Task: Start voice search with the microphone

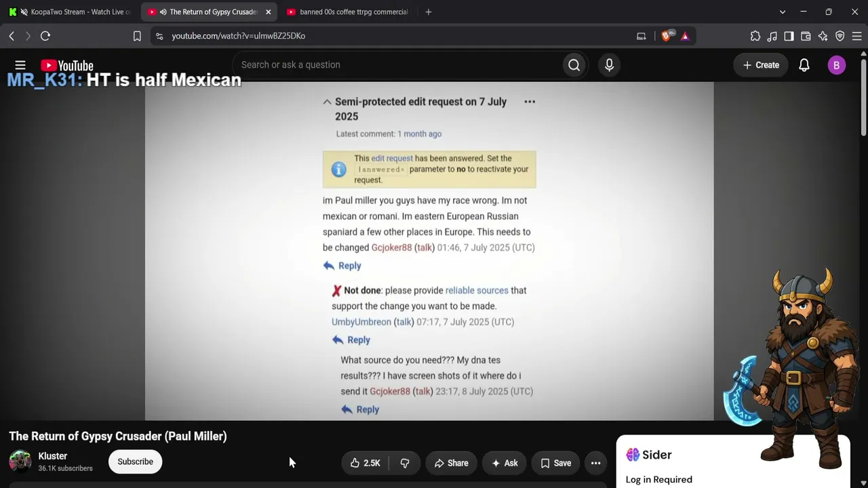Action: point(609,65)
